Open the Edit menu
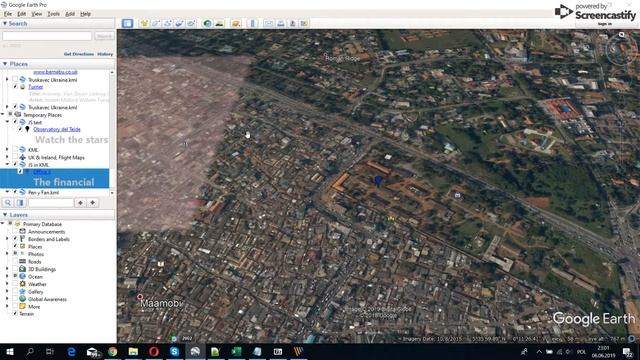Image resolution: width=640 pixels, height=360 pixels. (22, 14)
